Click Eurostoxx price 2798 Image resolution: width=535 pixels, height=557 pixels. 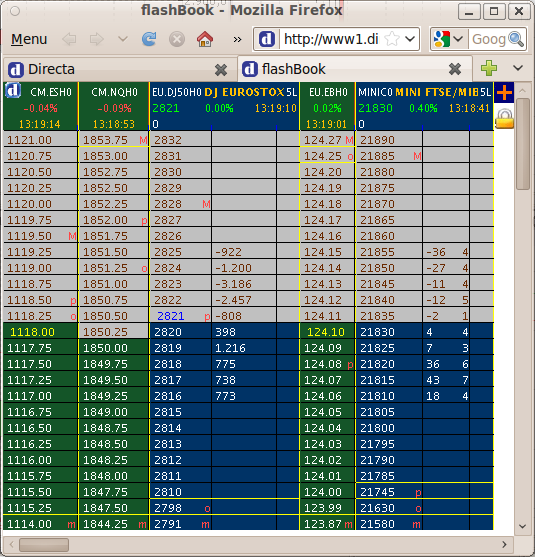click(x=168, y=508)
